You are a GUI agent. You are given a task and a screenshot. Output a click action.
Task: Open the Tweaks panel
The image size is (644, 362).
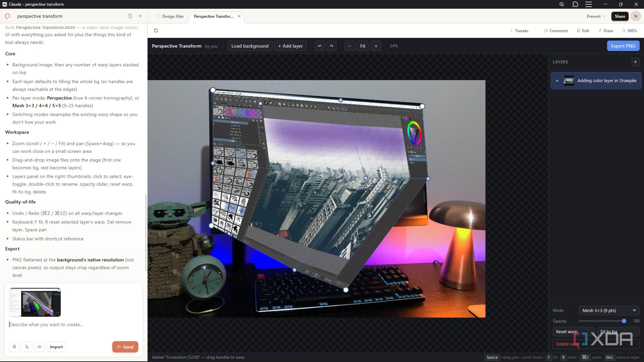pos(519,31)
